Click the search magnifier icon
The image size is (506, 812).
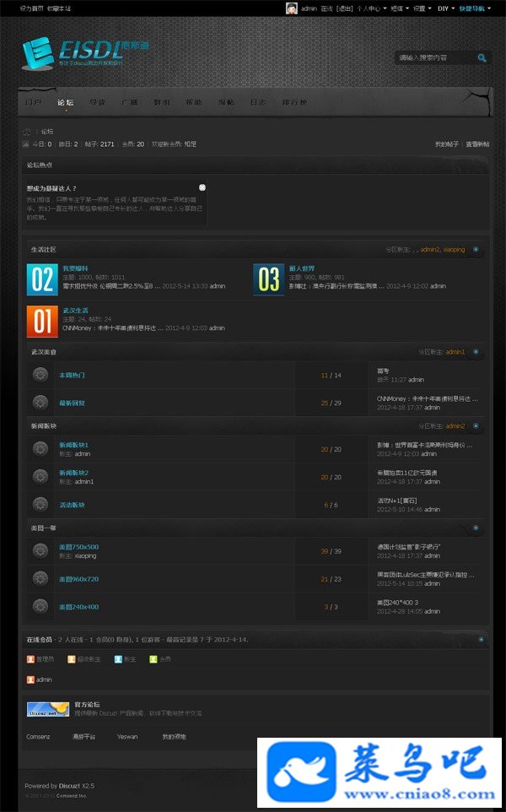pos(482,58)
